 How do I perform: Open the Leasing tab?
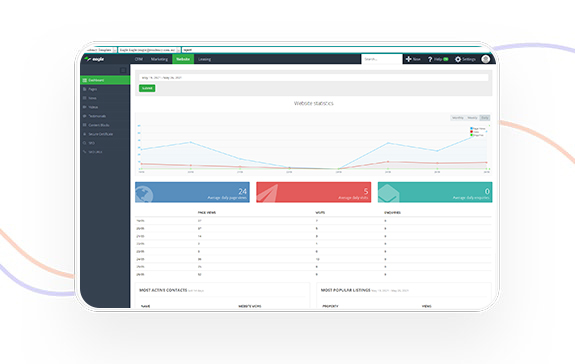coord(204,59)
